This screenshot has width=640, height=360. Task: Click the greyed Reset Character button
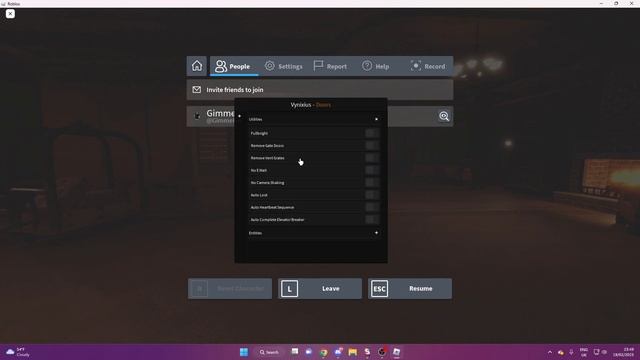(230, 289)
